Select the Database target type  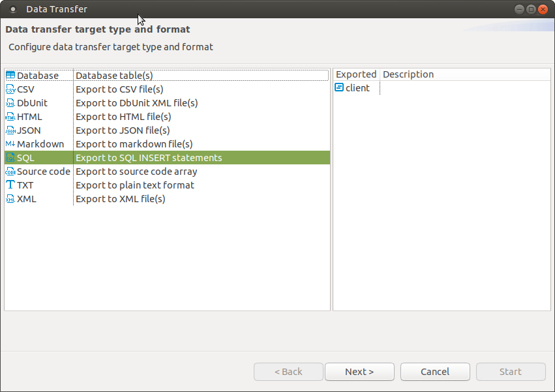38,76
